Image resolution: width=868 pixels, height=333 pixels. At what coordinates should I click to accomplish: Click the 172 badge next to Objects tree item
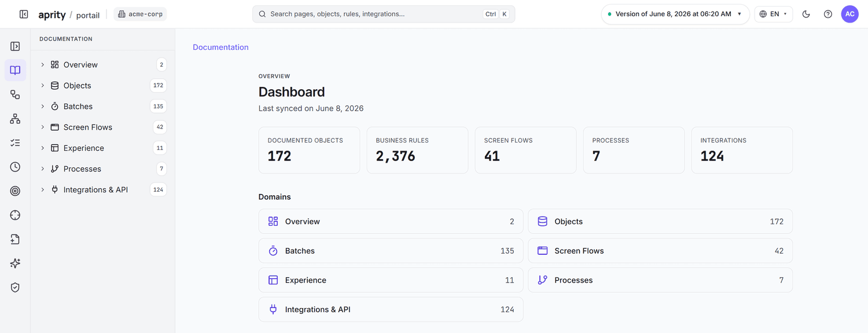click(x=158, y=86)
